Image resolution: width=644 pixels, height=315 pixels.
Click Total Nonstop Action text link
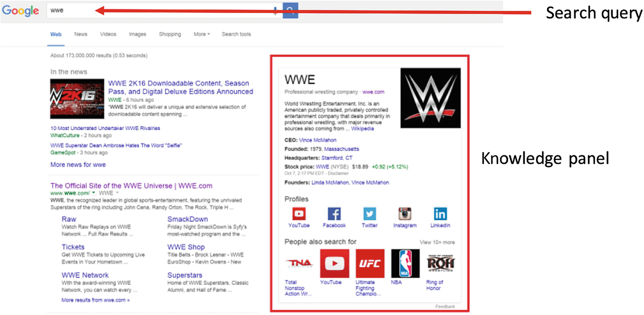(299, 288)
